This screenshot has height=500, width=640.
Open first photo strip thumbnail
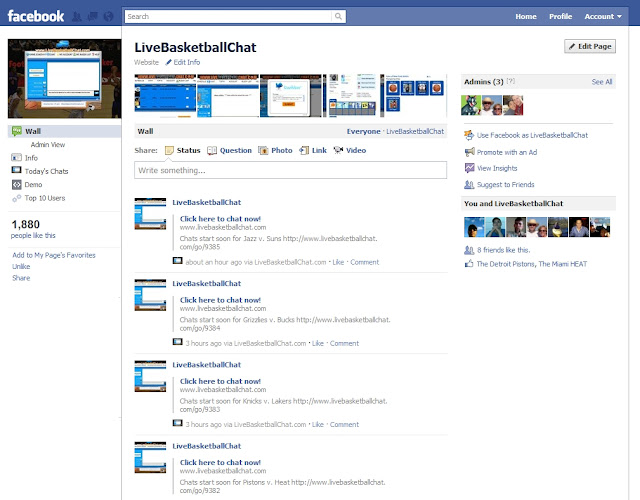pos(165,95)
